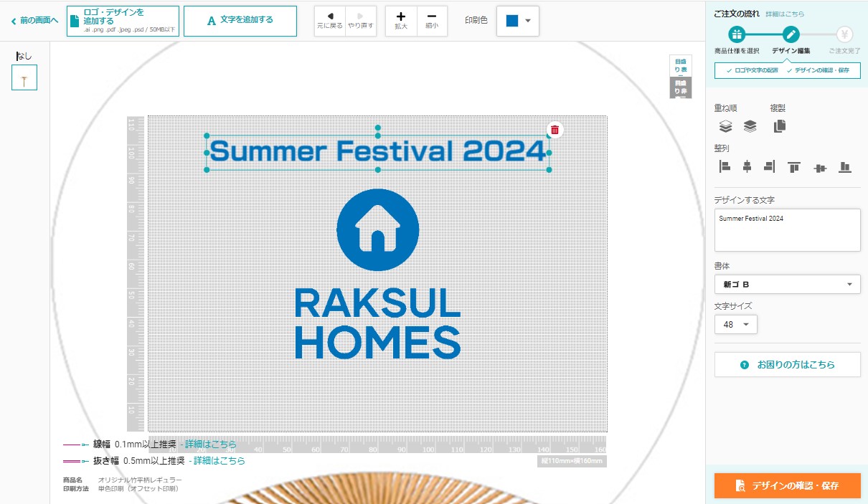Image resolution: width=868 pixels, height=504 pixels.
Task: Redo with the やり直す arrow
Action: point(361,21)
